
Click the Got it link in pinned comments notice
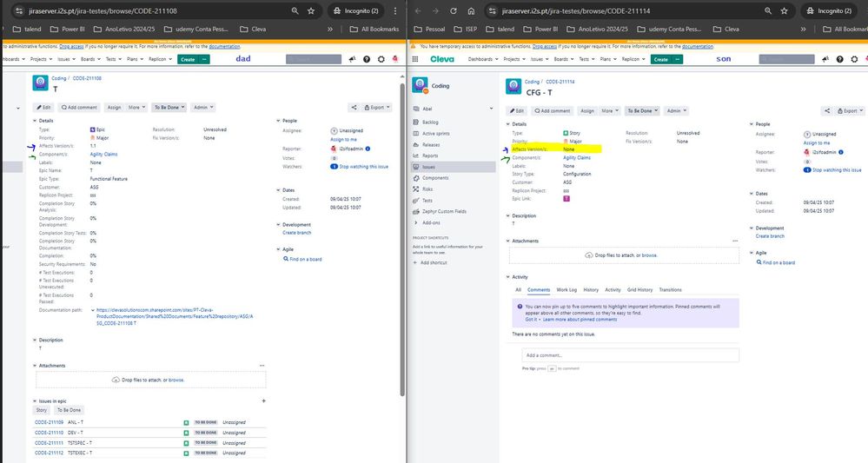click(531, 320)
